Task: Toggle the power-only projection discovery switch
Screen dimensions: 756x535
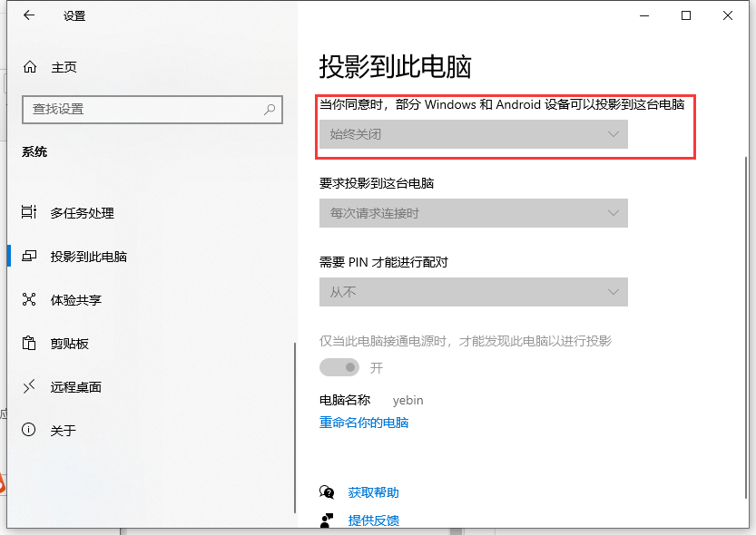Action: point(339,367)
